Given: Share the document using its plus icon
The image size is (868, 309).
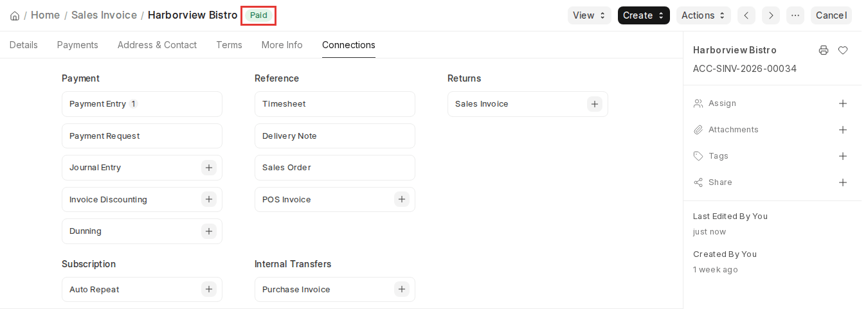Looking at the screenshot, I should (843, 182).
